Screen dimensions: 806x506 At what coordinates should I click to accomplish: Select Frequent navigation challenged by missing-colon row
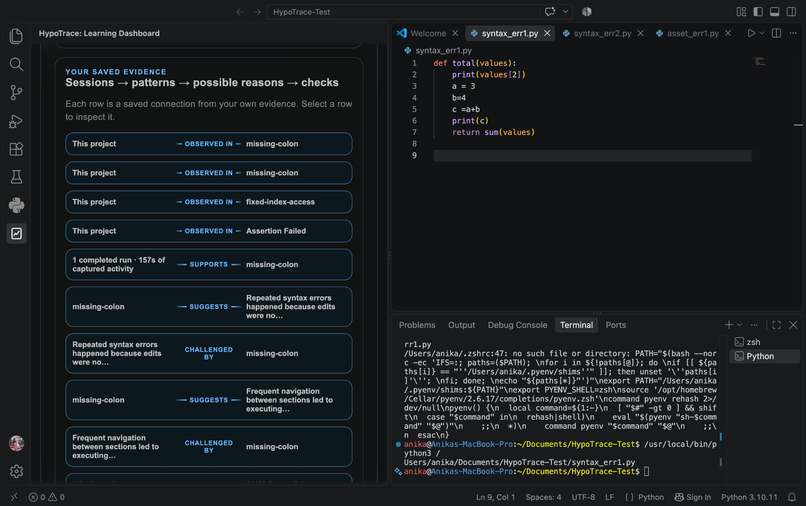click(x=209, y=447)
